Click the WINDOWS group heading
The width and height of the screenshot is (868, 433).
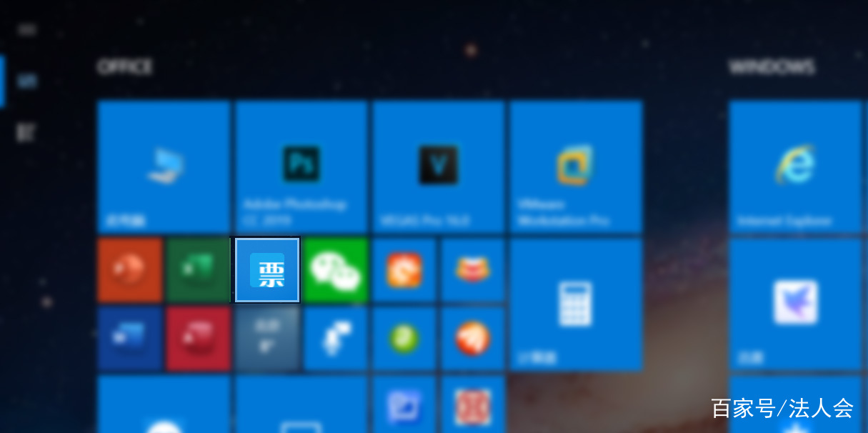coord(772,67)
